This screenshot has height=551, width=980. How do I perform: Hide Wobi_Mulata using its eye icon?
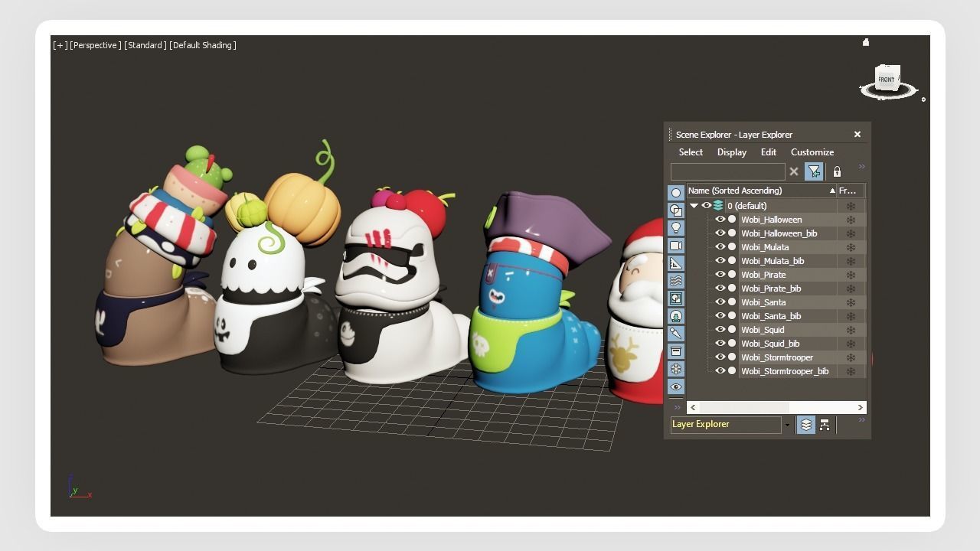(720, 246)
